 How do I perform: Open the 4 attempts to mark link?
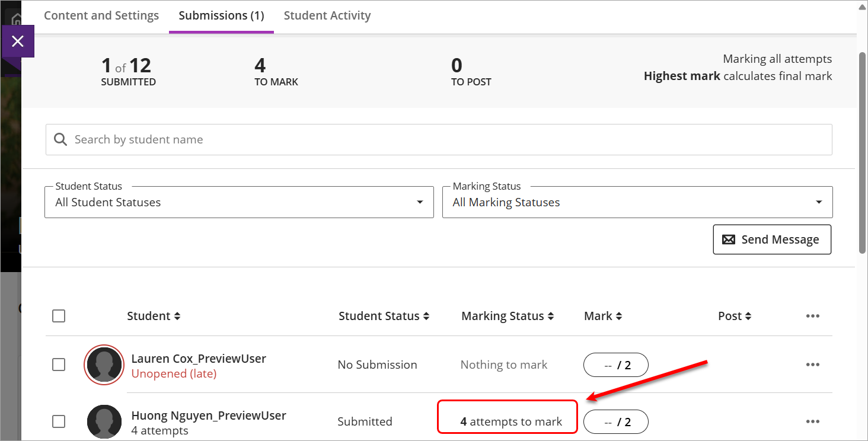(511, 422)
